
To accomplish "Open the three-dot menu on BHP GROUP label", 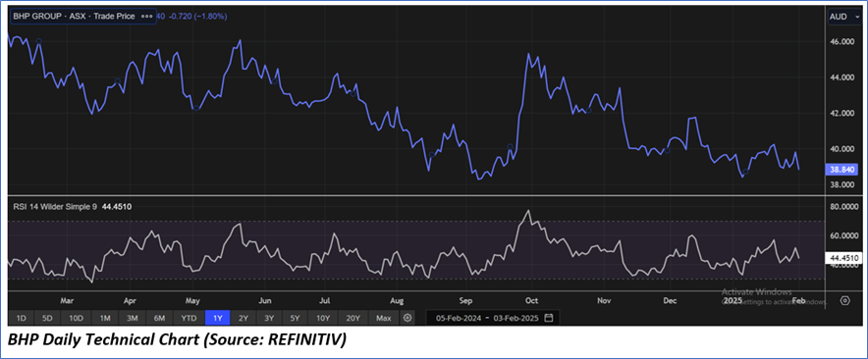I will pos(147,17).
